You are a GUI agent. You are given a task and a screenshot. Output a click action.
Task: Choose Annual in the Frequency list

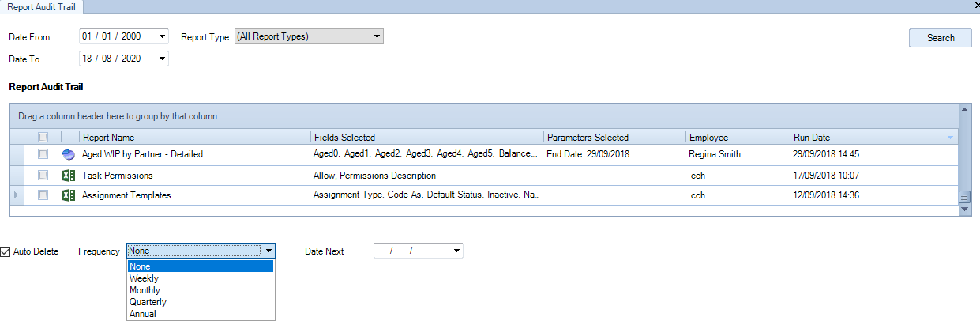click(201, 314)
